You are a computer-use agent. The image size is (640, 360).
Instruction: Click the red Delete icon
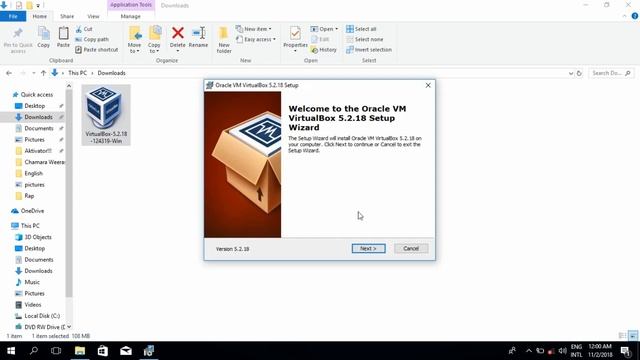point(178,33)
